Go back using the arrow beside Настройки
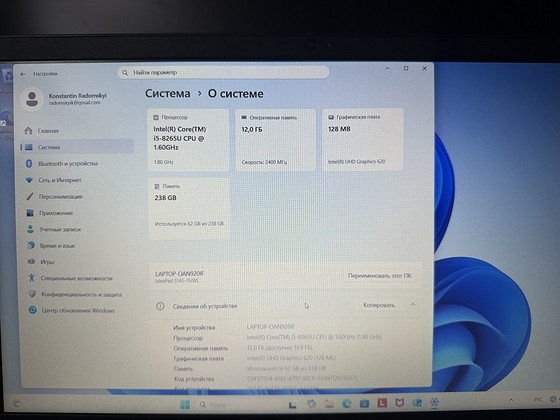The image size is (560, 420). (x=23, y=74)
